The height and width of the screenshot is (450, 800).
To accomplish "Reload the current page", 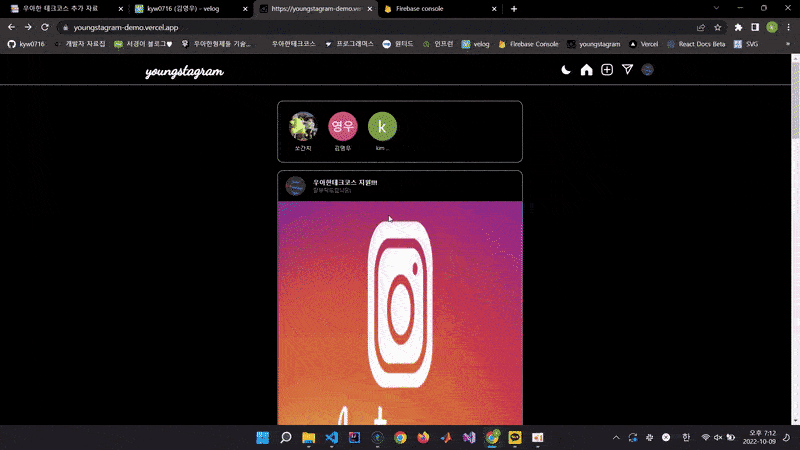I will pos(45,27).
